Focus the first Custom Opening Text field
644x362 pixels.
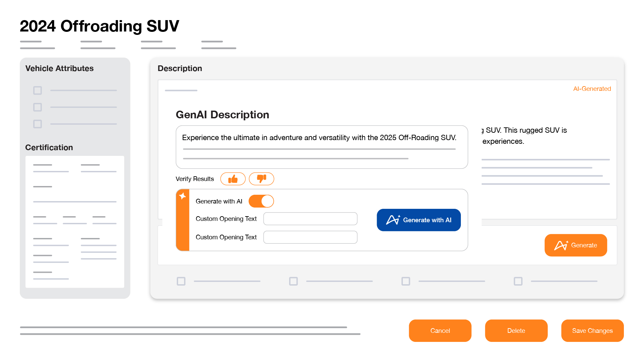point(310,219)
